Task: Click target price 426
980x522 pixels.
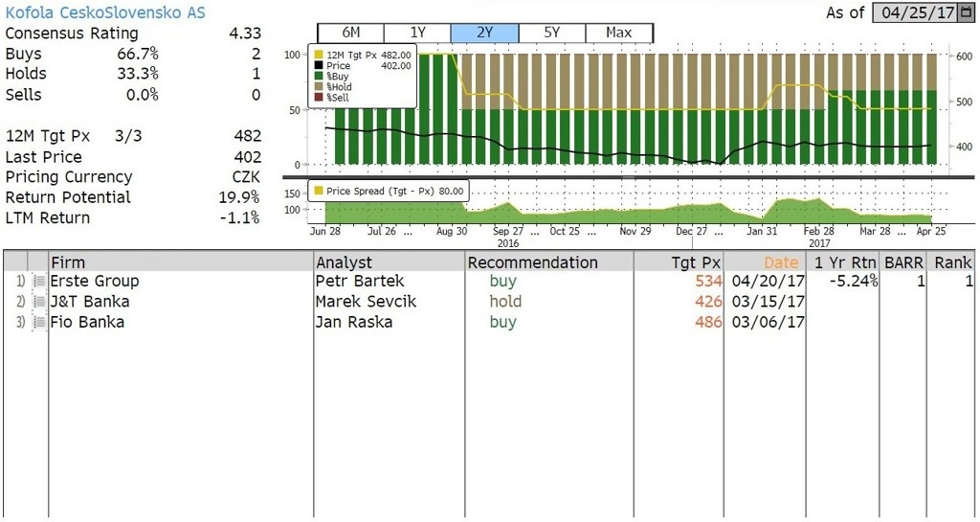Action: [x=708, y=302]
